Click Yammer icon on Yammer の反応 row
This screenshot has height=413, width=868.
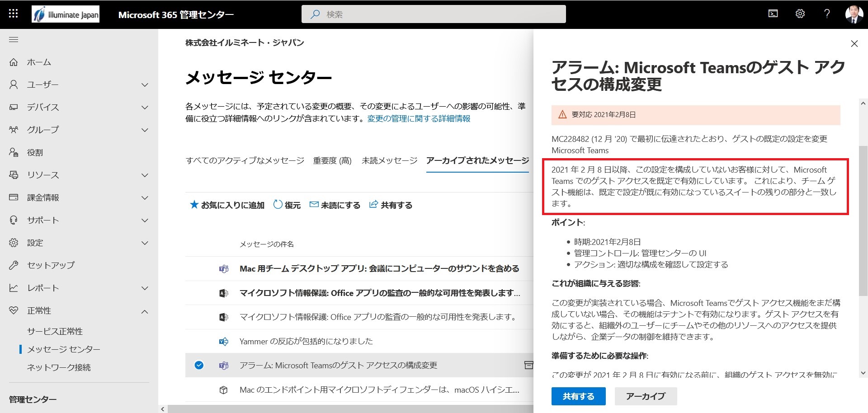pos(224,341)
